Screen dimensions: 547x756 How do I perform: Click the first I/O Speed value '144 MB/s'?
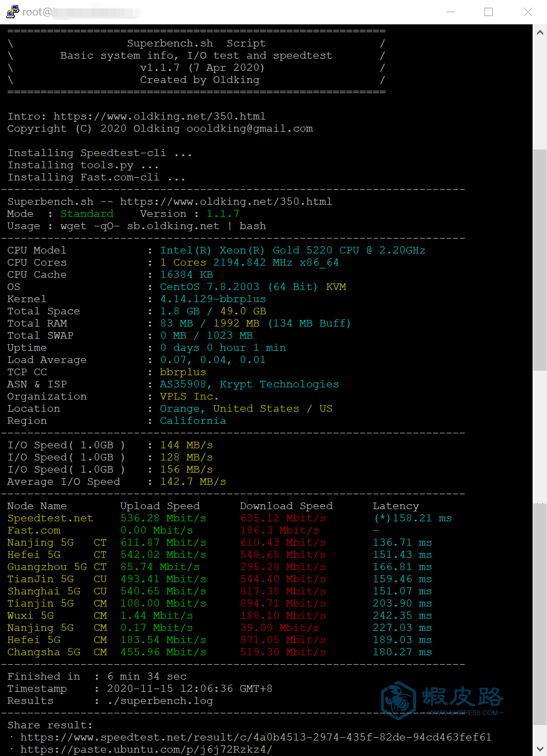click(187, 445)
